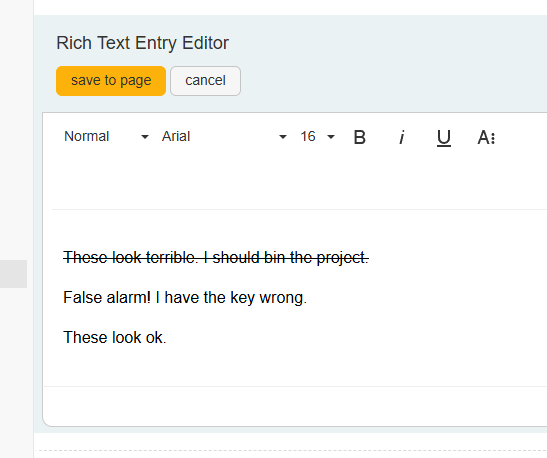Click the struck-through "These look terrible" line
The width and height of the screenshot is (547, 458).
[216, 258]
